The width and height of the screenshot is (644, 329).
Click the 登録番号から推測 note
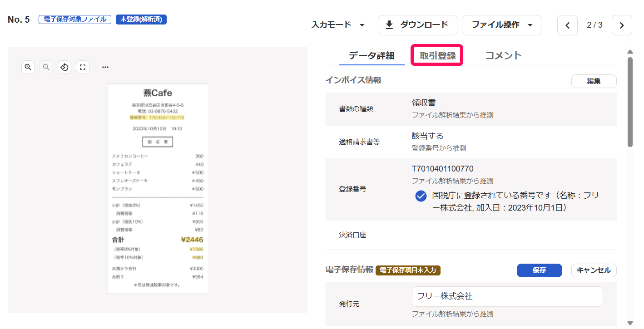(x=439, y=148)
